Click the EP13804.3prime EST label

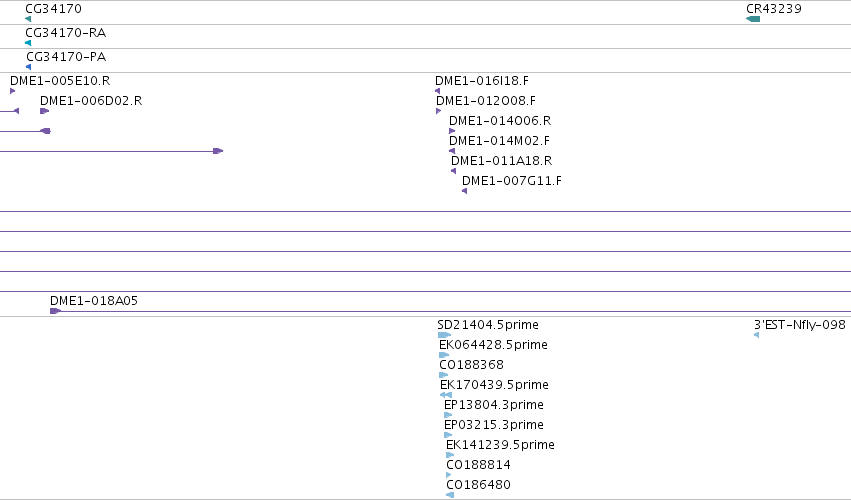(494, 405)
